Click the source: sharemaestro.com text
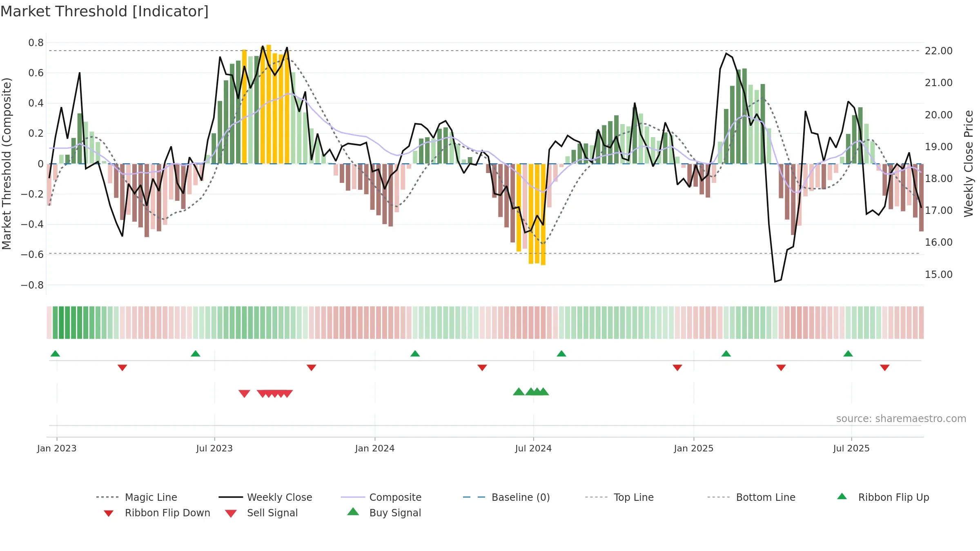980x551 pixels. [x=901, y=419]
